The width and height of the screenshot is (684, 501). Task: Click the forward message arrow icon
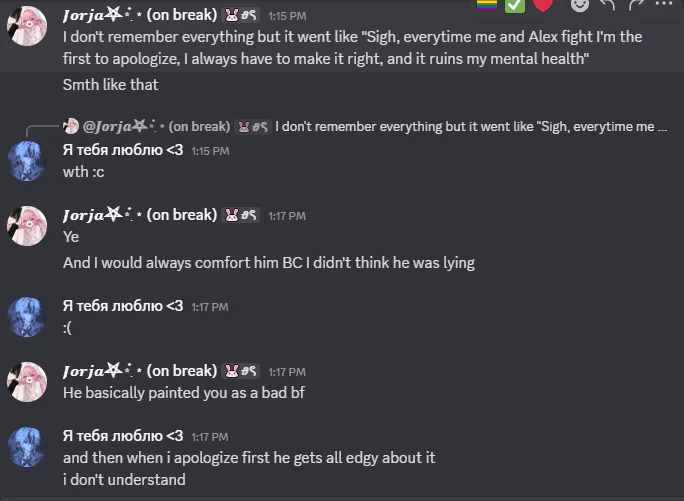point(635,5)
